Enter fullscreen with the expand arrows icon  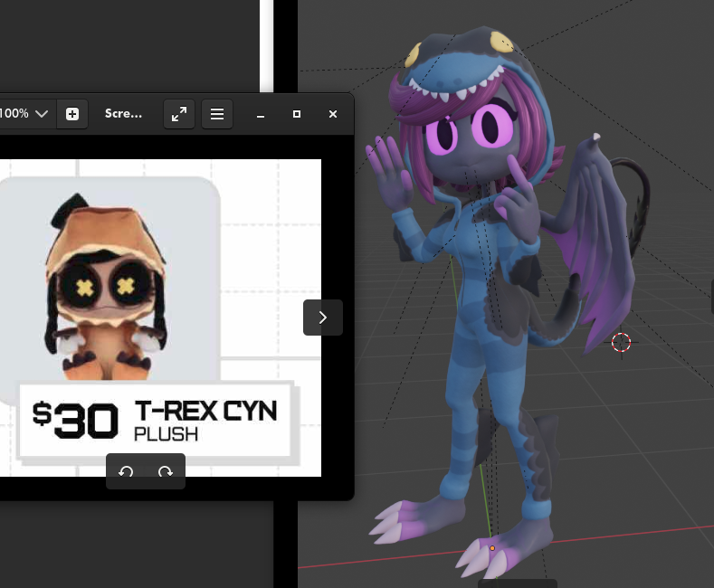(x=179, y=114)
